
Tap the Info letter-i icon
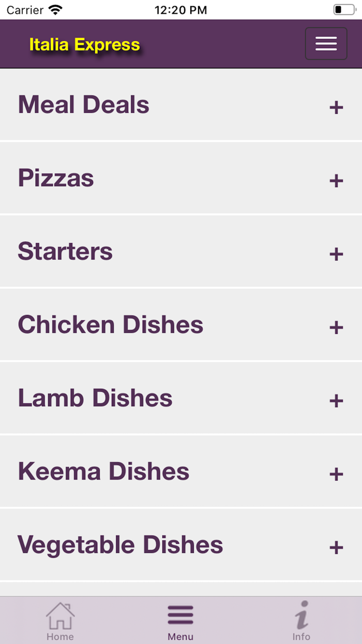tap(301, 615)
